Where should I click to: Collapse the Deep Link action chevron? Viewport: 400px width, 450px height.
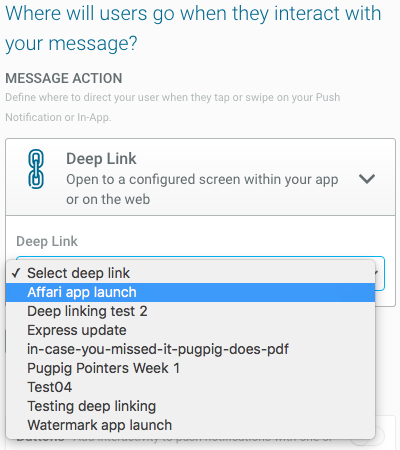point(367,179)
